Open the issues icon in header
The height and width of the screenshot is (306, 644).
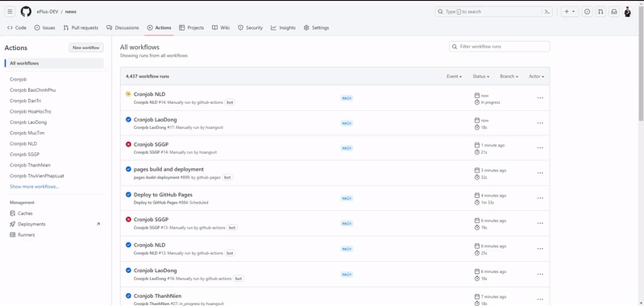click(x=588, y=11)
